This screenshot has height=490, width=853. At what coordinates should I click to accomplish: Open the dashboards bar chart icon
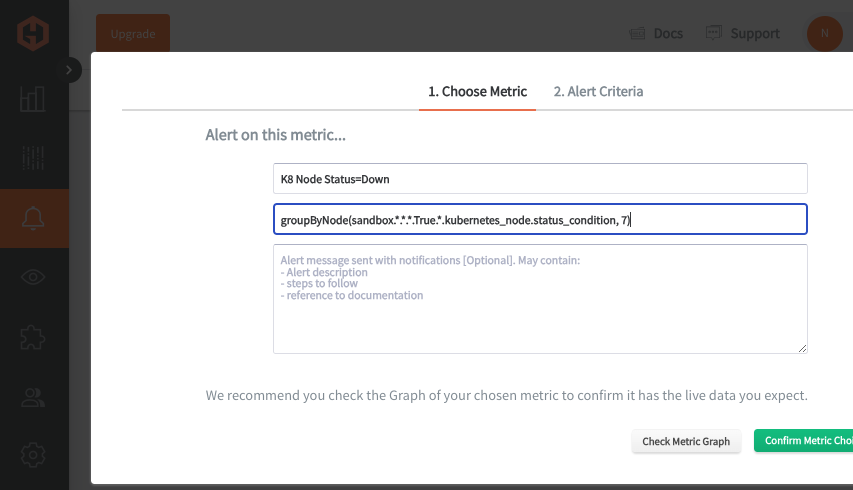[x=33, y=99]
